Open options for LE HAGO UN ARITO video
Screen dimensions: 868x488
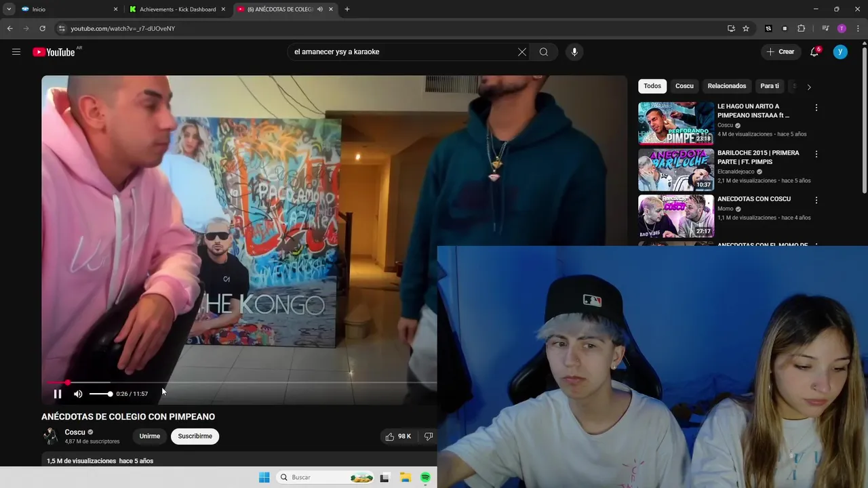(816, 108)
